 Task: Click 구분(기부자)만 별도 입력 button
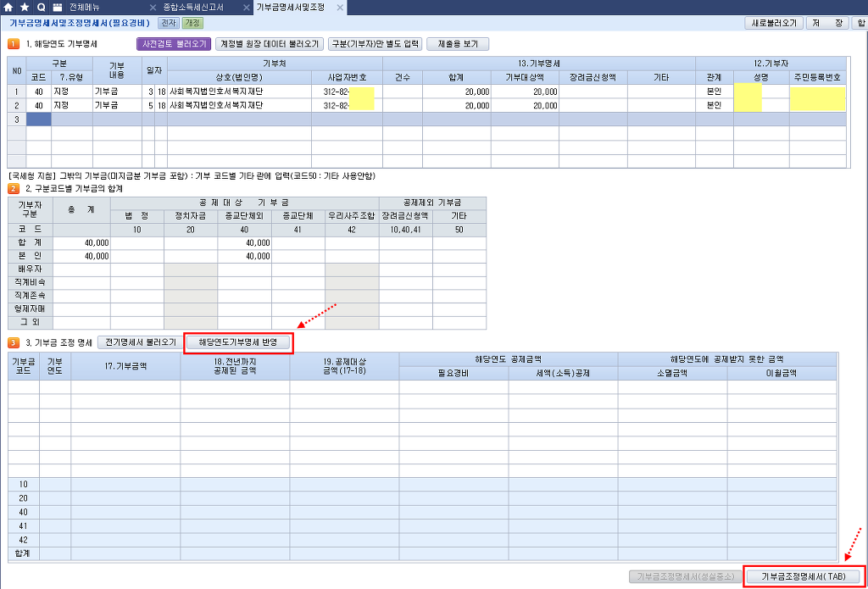click(374, 43)
